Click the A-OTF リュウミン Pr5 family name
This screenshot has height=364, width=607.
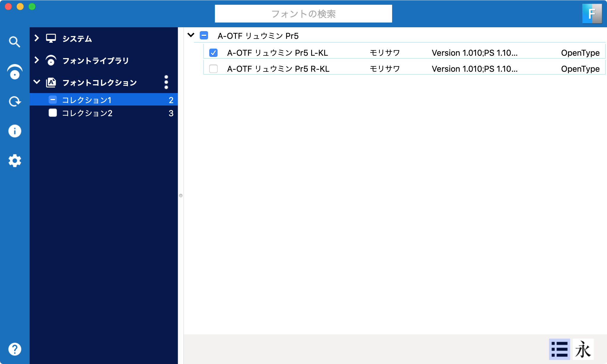tap(258, 36)
